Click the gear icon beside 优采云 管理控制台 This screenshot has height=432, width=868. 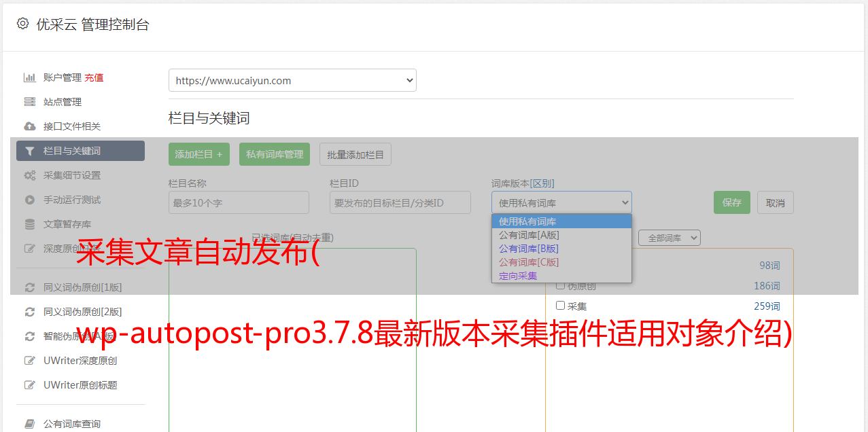[x=22, y=24]
